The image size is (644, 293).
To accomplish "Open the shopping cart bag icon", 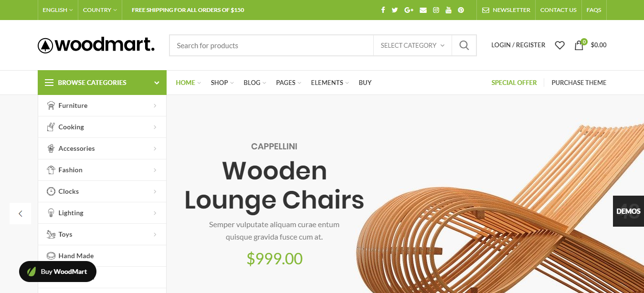I will pos(579,45).
